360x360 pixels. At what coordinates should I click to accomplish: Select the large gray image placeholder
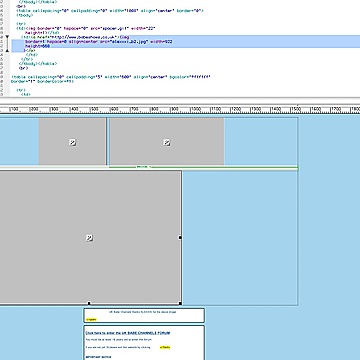point(90,237)
